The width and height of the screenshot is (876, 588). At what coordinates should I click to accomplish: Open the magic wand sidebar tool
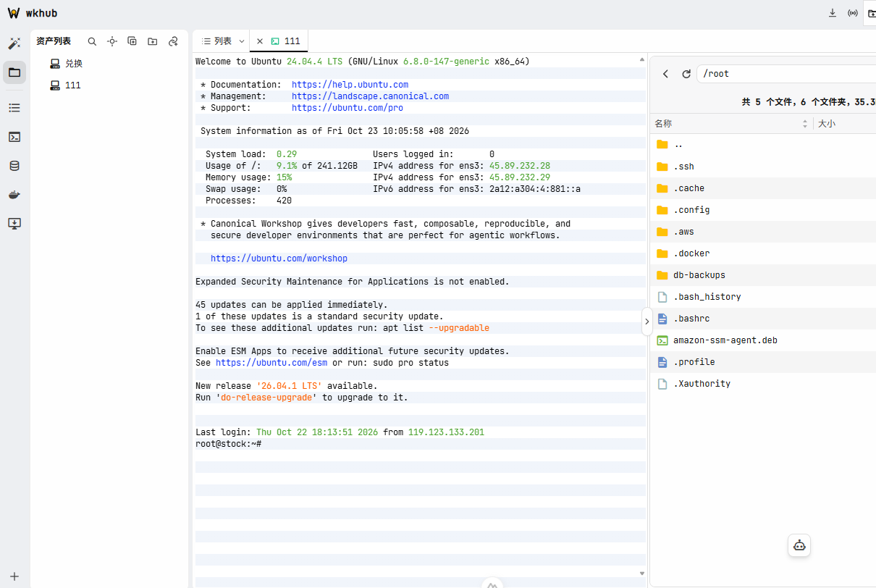coord(14,43)
